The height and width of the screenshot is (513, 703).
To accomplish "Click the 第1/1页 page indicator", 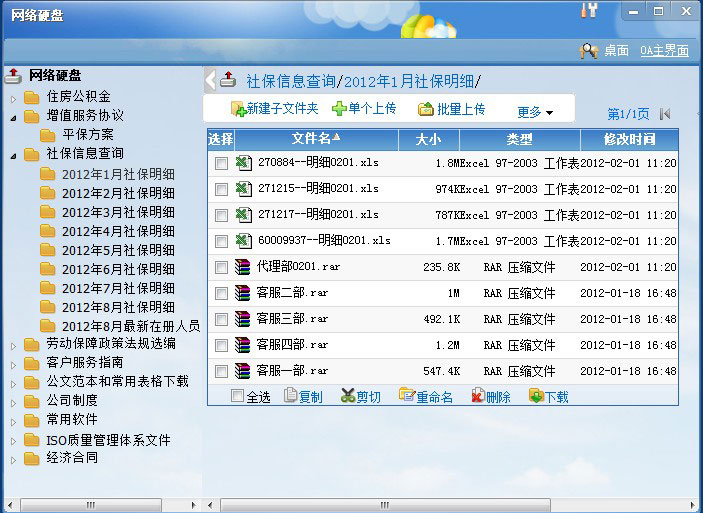I will 628,114.
